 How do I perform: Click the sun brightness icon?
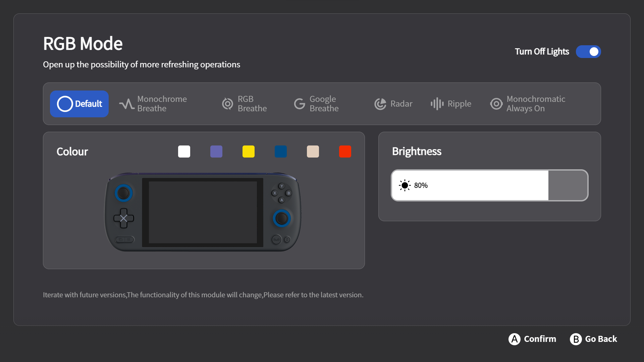(405, 185)
